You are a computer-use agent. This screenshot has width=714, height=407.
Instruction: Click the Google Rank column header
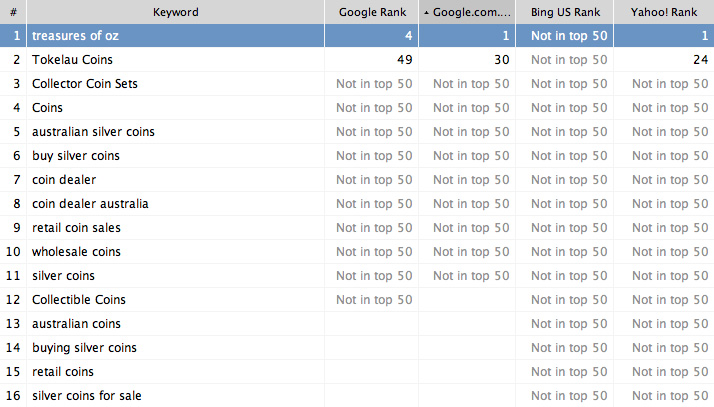click(x=372, y=12)
